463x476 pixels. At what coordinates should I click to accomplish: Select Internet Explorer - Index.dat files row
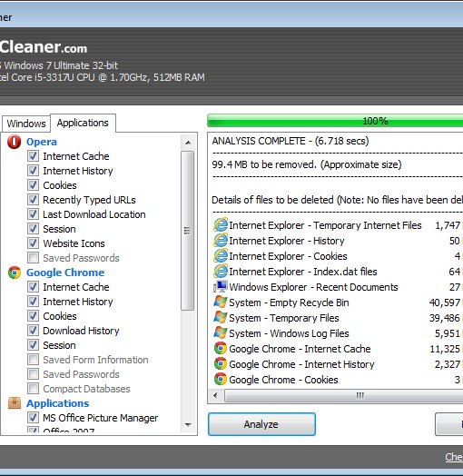pos(338,272)
